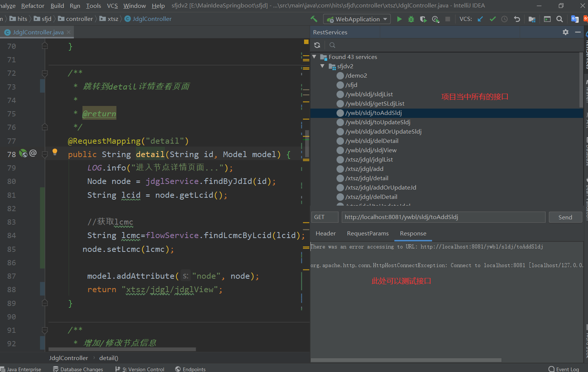Open the Endpoints tool window
Viewport: 588px width, 372px height.
tap(190, 369)
